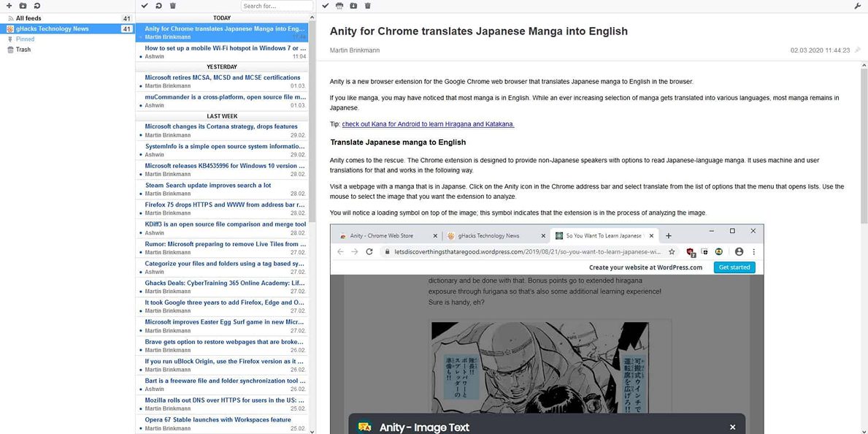Viewport: 868px width, 434px height.
Task: Click the save-to-folder icon in article toolbar
Action: [x=353, y=6]
